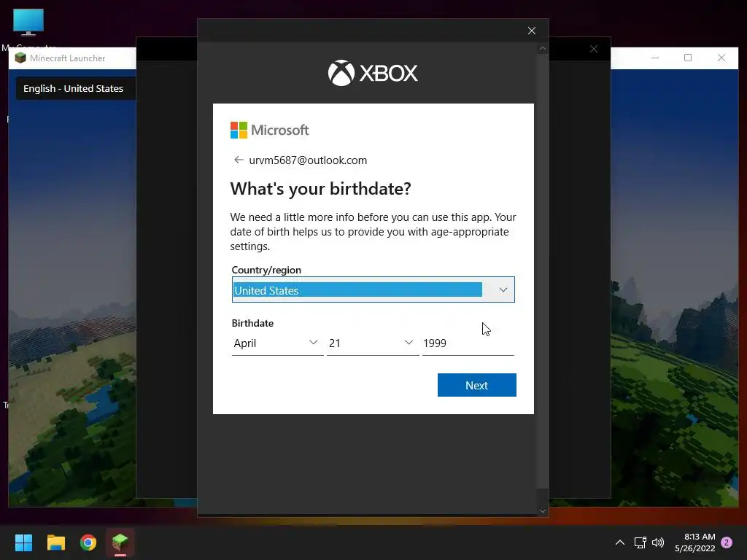Click the Xbox logo in the sign-in header
The image size is (747, 560).
(373, 73)
